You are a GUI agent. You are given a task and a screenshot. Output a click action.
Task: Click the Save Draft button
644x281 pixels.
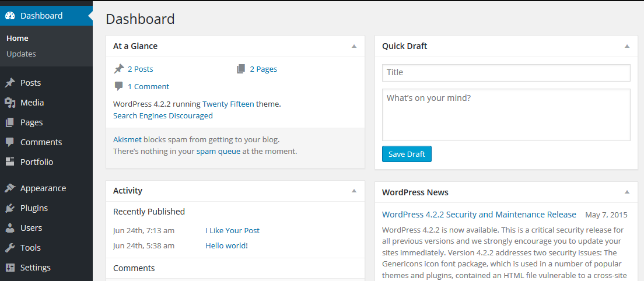click(x=407, y=154)
